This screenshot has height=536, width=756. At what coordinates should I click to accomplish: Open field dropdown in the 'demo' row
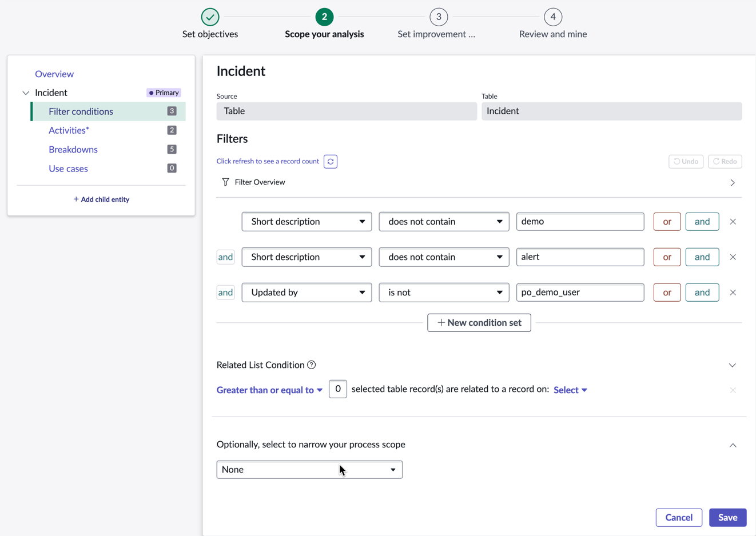coord(307,222)
